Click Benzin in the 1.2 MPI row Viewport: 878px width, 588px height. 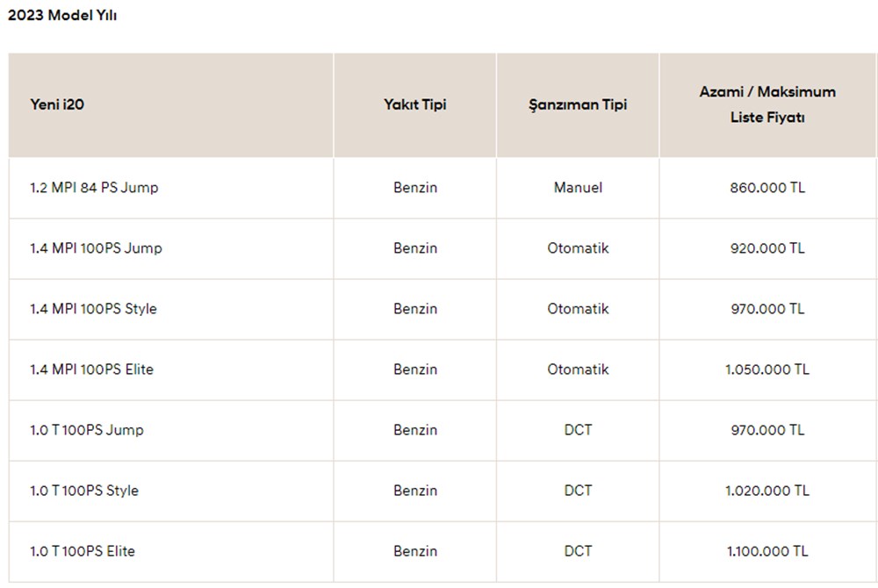coord(415,188)
